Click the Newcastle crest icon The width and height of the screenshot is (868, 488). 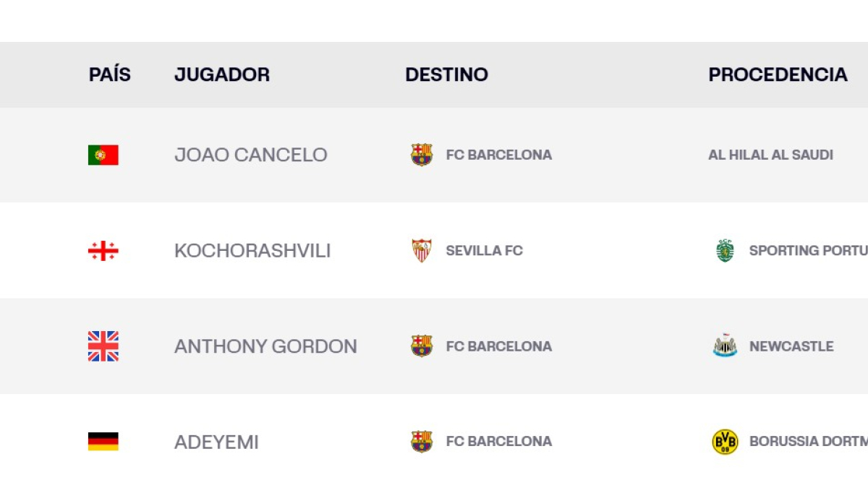(x=725, y=346)
